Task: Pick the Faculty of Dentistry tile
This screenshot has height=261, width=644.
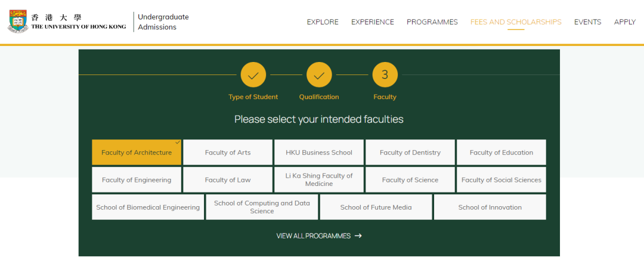Action: [410, 153]
